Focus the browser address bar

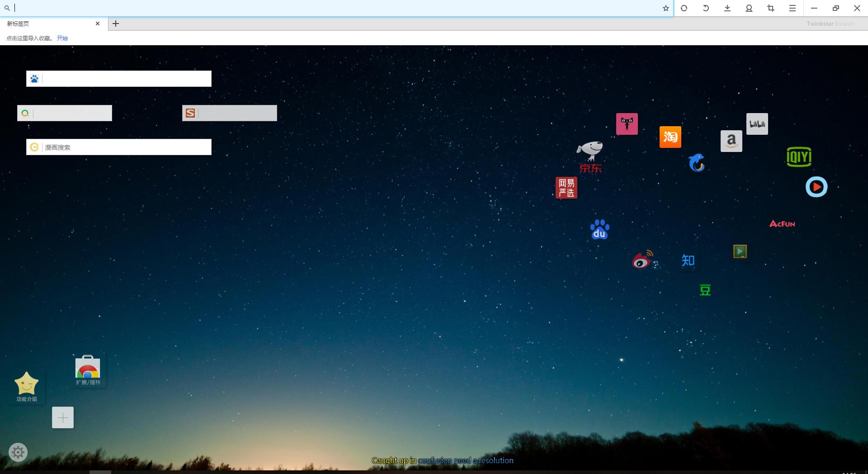pyautogui.click(x=337, y=8)
